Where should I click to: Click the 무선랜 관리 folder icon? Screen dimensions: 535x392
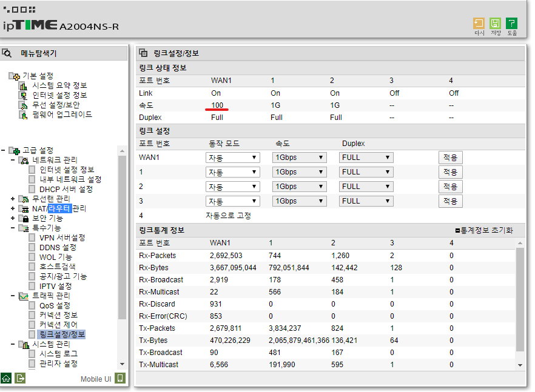pyautogui.click(x=24, y=199)
